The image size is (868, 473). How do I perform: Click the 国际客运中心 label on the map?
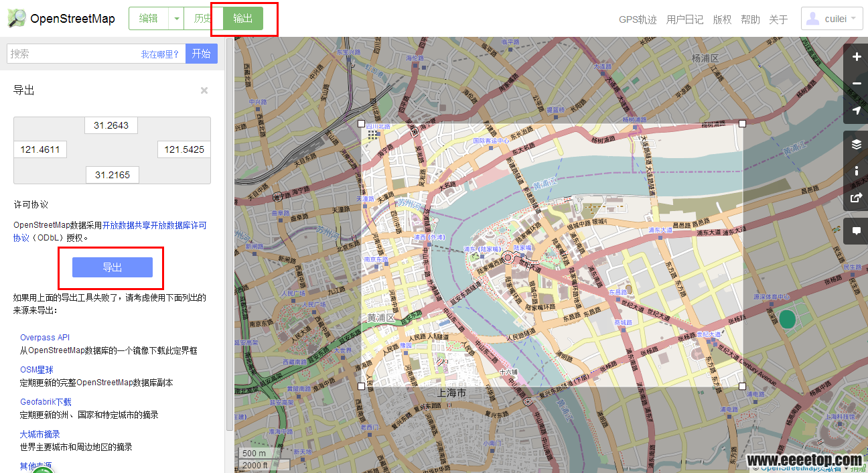pos(492,141)
